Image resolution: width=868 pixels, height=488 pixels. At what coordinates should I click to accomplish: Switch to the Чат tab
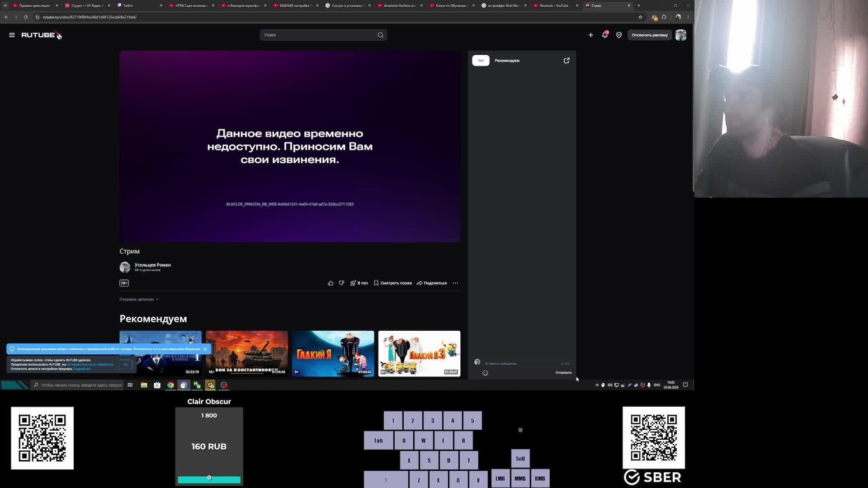point(481,61)
